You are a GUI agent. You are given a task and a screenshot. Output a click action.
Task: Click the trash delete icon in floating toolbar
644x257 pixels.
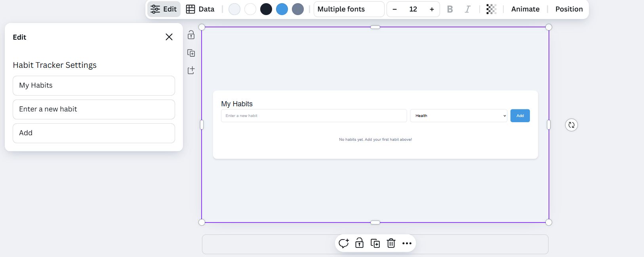click(x=391, y=243)
